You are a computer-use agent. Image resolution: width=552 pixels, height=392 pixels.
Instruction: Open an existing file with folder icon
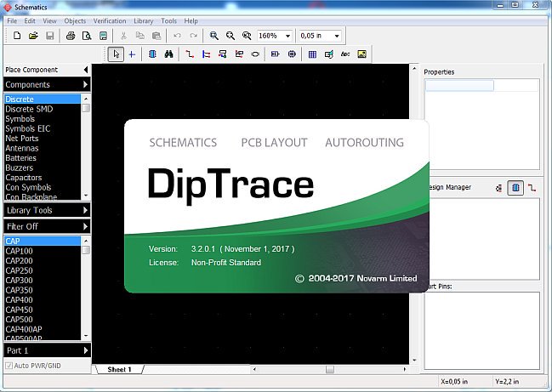click(x=33, y=36)
